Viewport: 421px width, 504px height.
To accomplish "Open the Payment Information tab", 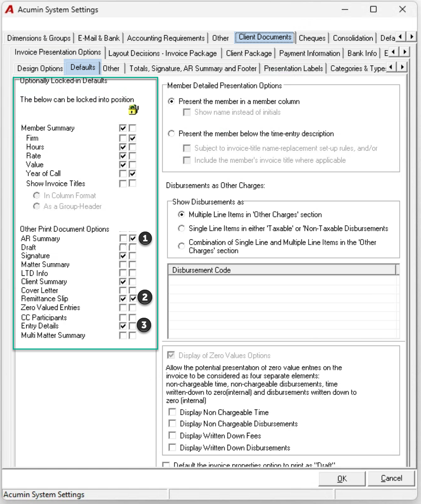I will [x=309, y=53].
